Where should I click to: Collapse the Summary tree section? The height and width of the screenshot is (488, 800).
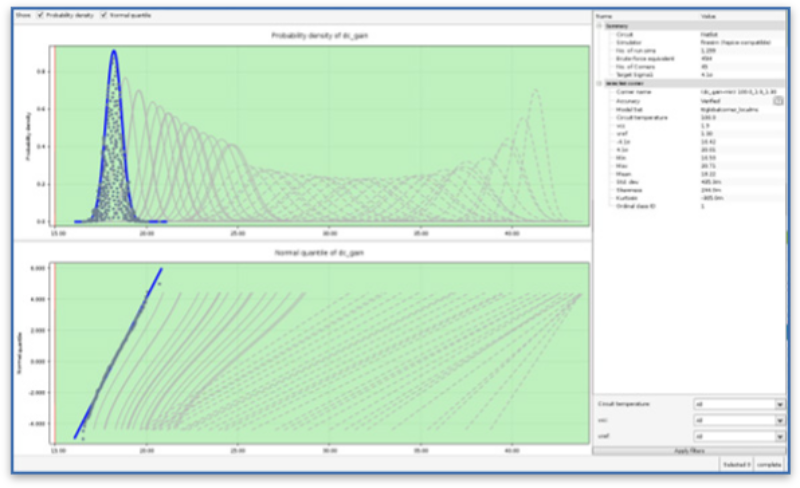tap(599, 26)
